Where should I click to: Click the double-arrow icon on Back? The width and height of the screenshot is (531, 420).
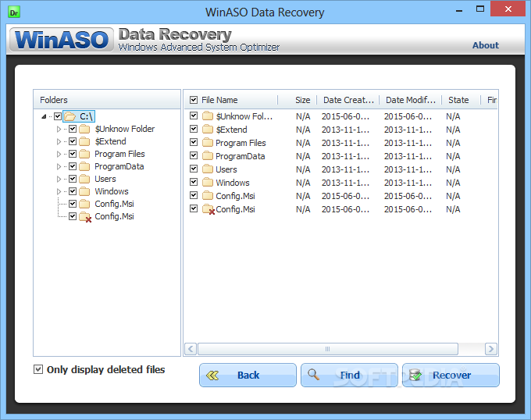[212, 375]
